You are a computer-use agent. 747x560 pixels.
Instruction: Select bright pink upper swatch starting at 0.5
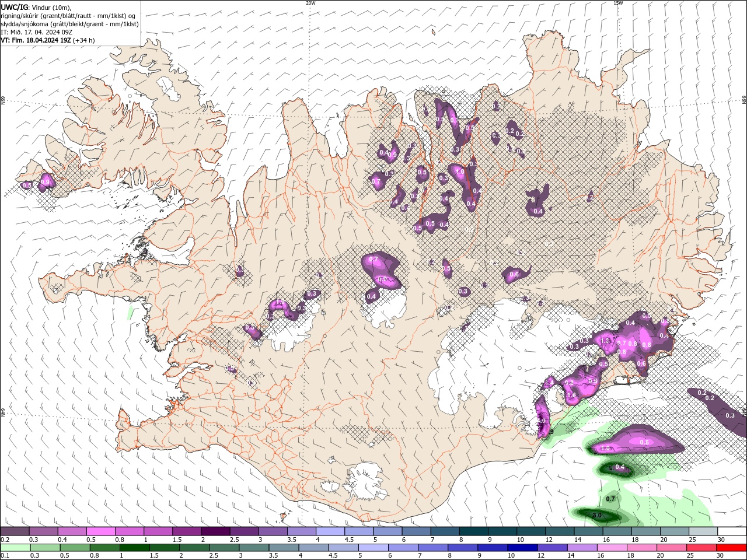pos(101,531)
